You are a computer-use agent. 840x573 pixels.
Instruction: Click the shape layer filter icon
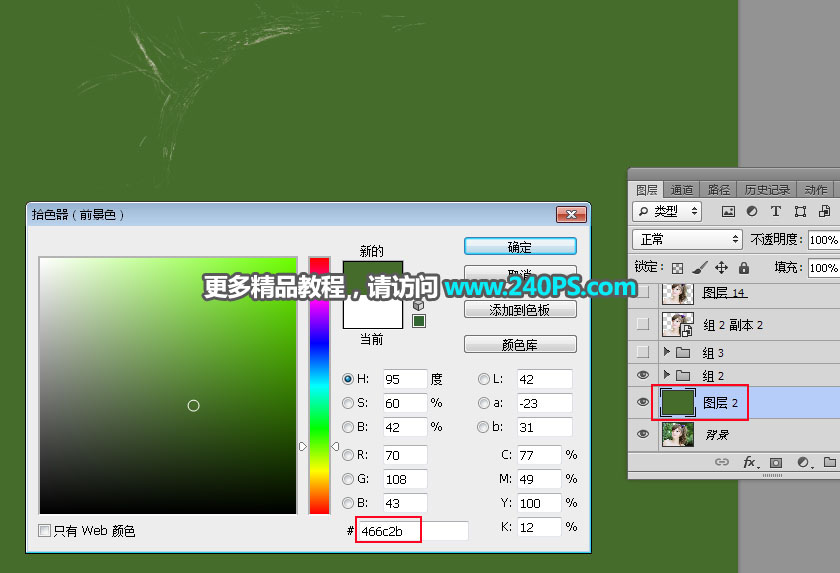click(x=800, y=212)
